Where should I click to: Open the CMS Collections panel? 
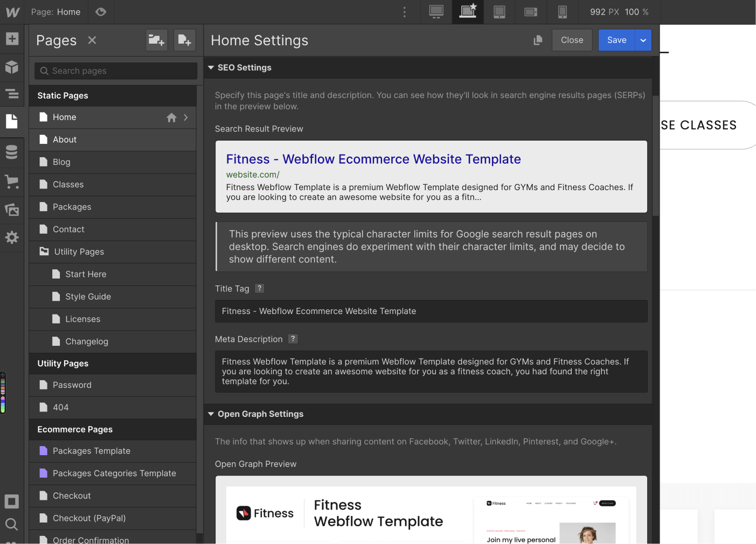(12, 152)
